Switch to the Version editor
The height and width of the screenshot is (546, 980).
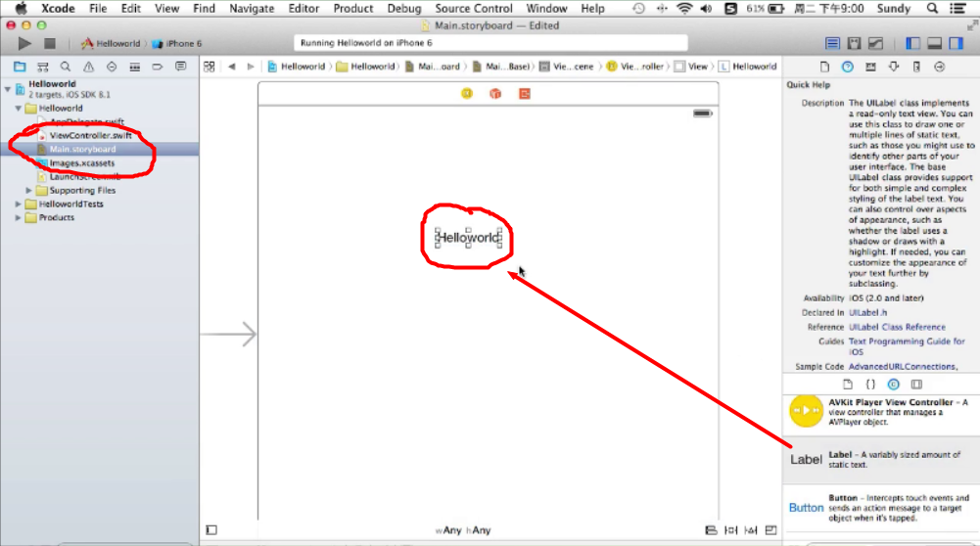(876, 43)
